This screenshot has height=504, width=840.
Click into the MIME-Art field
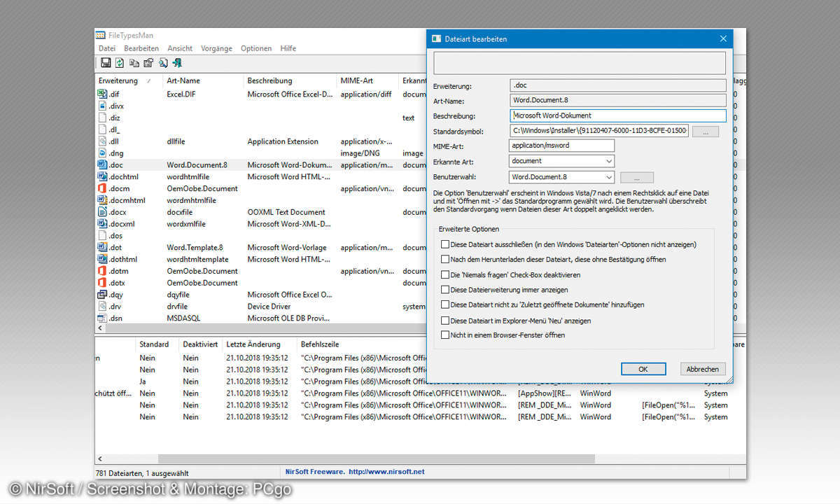tap(562, 146)
